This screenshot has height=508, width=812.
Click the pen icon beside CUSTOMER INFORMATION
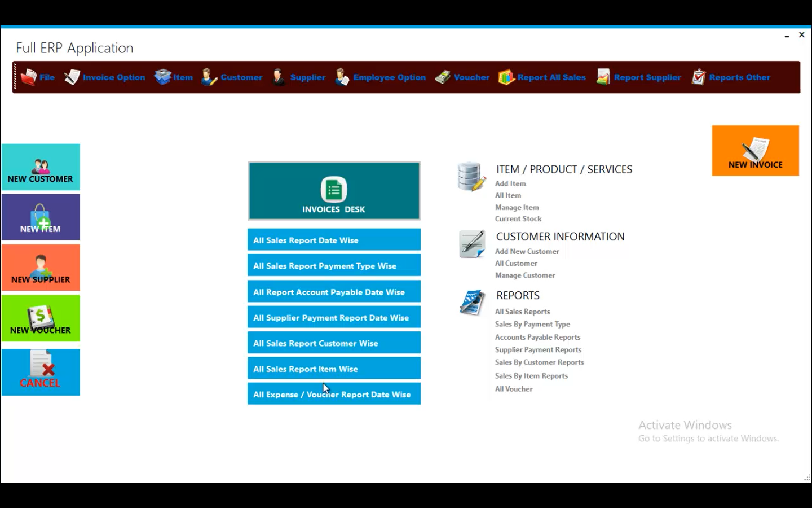(x=471, y=244)
